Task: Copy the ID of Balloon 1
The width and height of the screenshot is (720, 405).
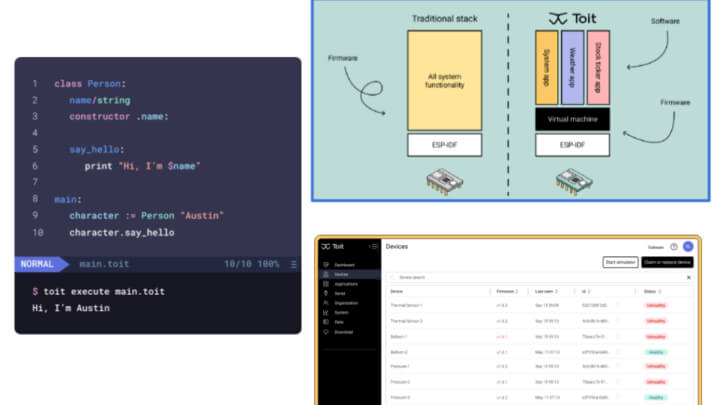Action: tap(618, 337)
